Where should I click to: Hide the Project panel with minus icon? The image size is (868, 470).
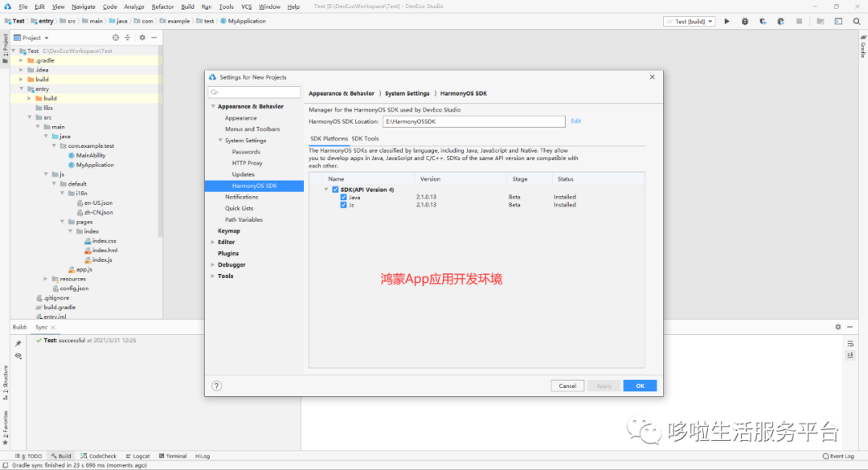tap(154, 38)
